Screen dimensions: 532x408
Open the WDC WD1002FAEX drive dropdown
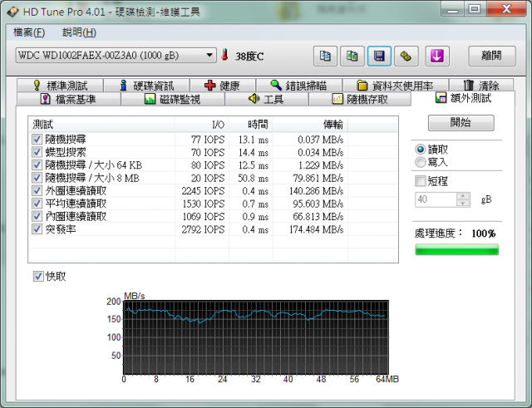116,56
